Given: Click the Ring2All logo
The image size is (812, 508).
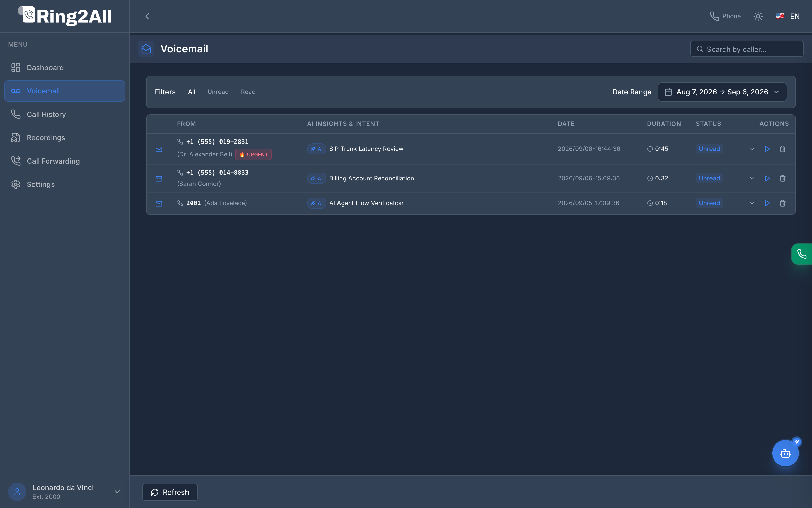Looking at the screenshot, I should tap(65, 16).
